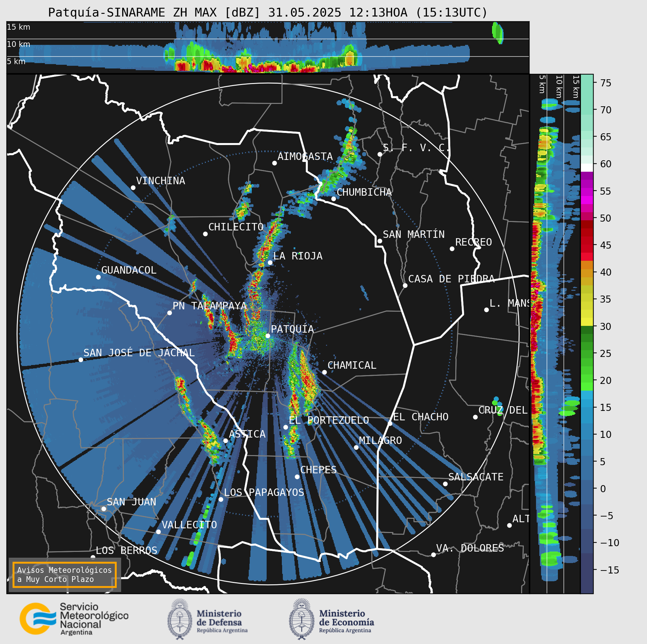Click the 5 km label in top cross-section
647x644 pixels.
click(16, 61)
